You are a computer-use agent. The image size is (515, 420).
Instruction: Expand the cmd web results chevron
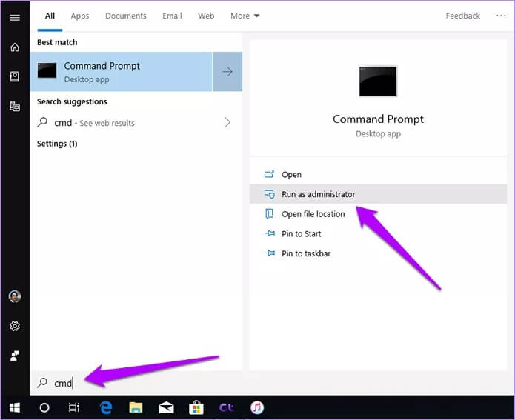point(227,122)
